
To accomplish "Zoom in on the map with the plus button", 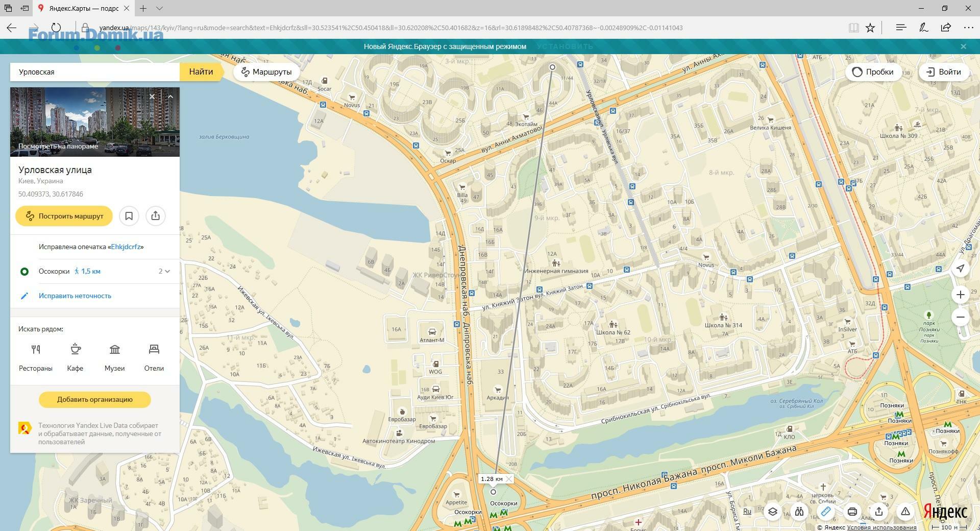I will point(961,295).
